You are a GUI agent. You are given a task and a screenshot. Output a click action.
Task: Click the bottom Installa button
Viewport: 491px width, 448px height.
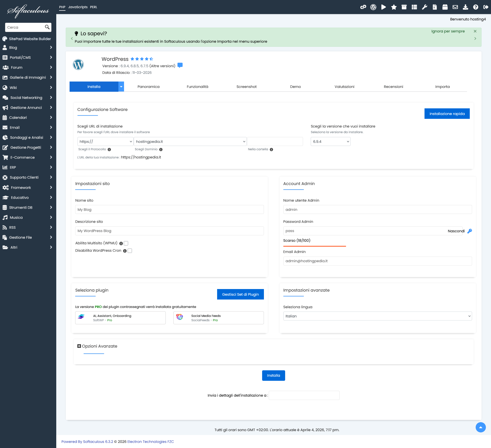[x=273, y=375]
